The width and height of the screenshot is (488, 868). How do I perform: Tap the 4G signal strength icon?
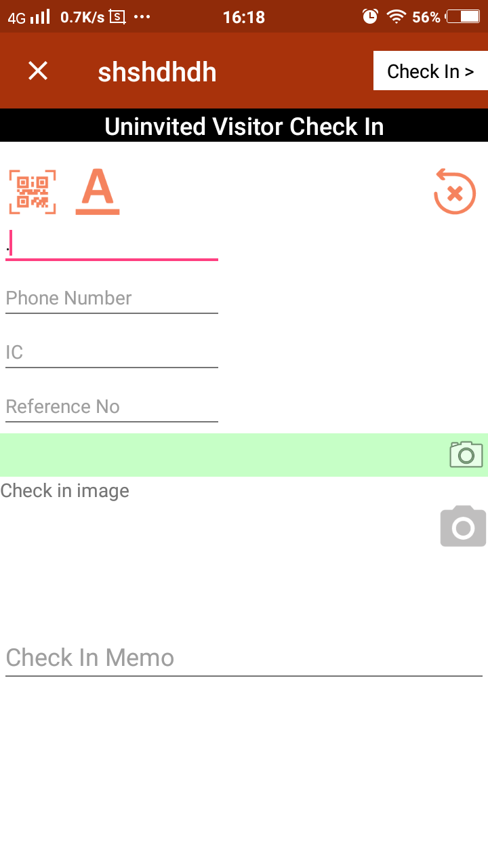pyautogui.click(x=29, y=17)
